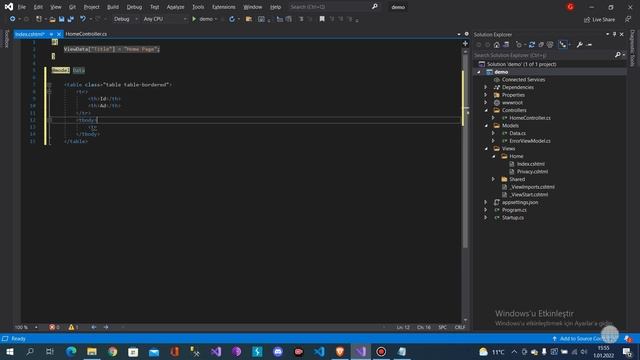Click Sync with Active Document icon
Viewport: 640px width, 360px height.
tap(532, 45)
